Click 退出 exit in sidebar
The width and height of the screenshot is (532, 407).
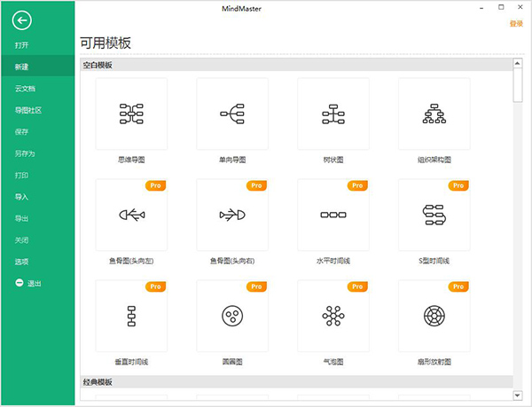35,284
